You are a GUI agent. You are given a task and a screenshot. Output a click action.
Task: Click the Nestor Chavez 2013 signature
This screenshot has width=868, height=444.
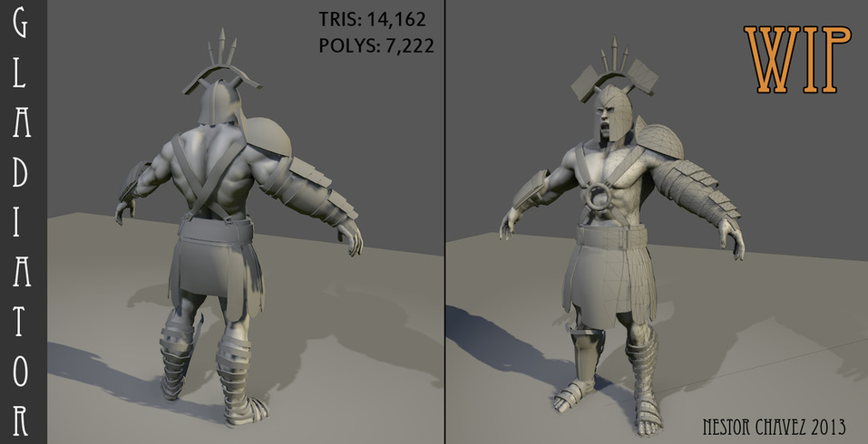click(x=775, y=424)
